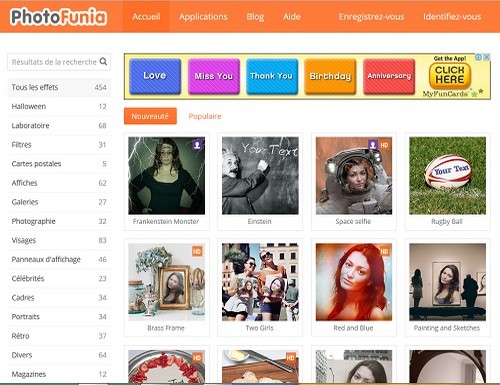Viewport: 500px width, 385px height.
Task: Open the Photographie category
Action: point(59,221)
